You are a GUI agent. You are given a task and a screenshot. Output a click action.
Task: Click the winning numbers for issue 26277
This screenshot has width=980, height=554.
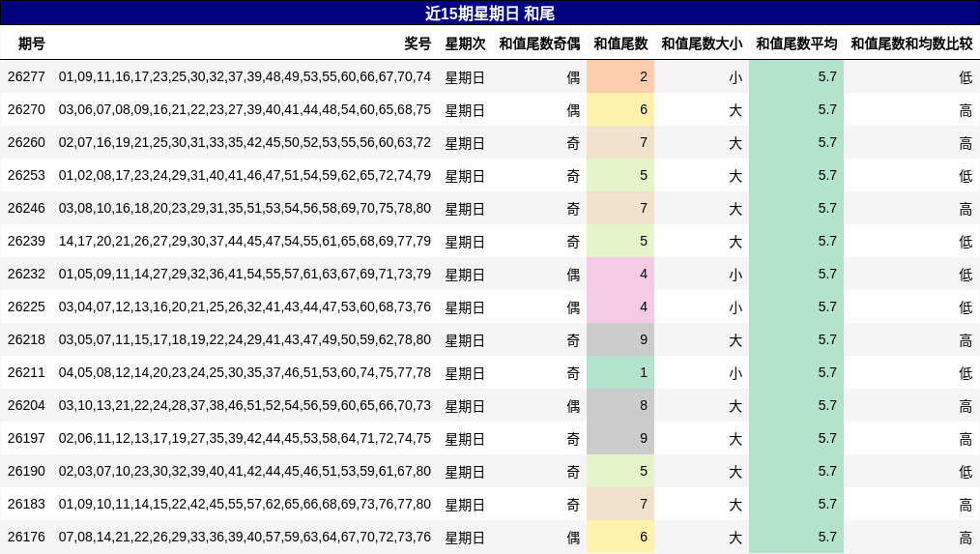click(245, 77)
